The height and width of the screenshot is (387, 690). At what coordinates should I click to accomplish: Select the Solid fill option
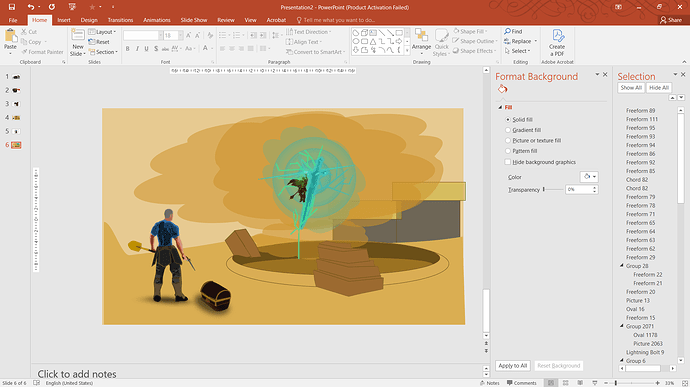(508, 119)
